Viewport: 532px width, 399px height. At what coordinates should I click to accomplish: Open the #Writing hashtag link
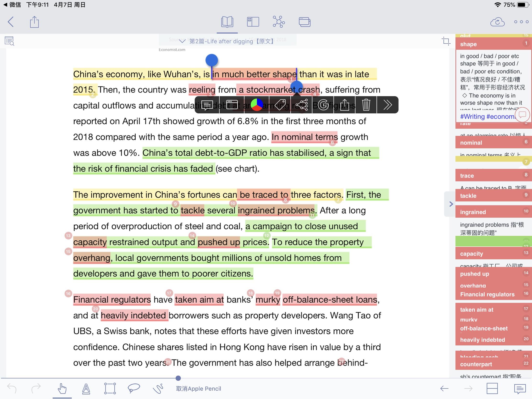472,117
